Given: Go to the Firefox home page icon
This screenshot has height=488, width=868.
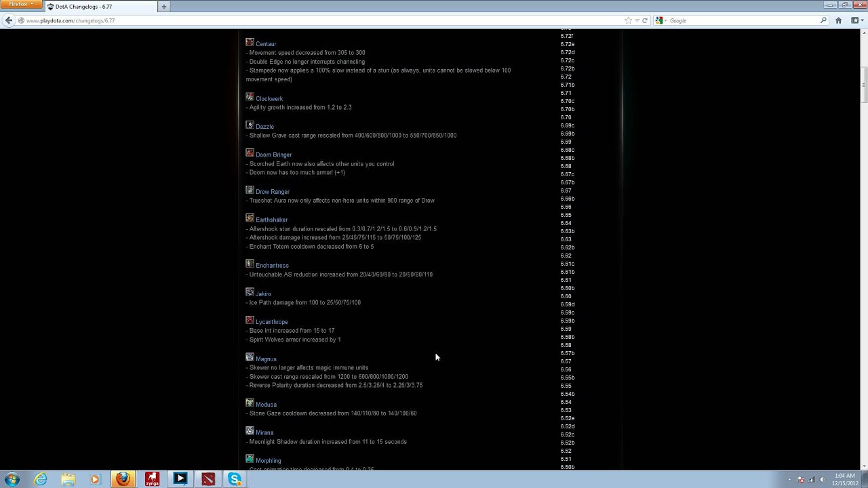Looking at the screenshot, I should (x=838, y=20).
